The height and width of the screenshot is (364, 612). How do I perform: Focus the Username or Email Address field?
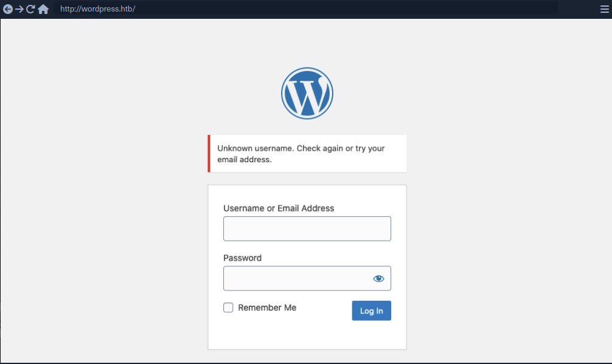[x=307, y=228]
